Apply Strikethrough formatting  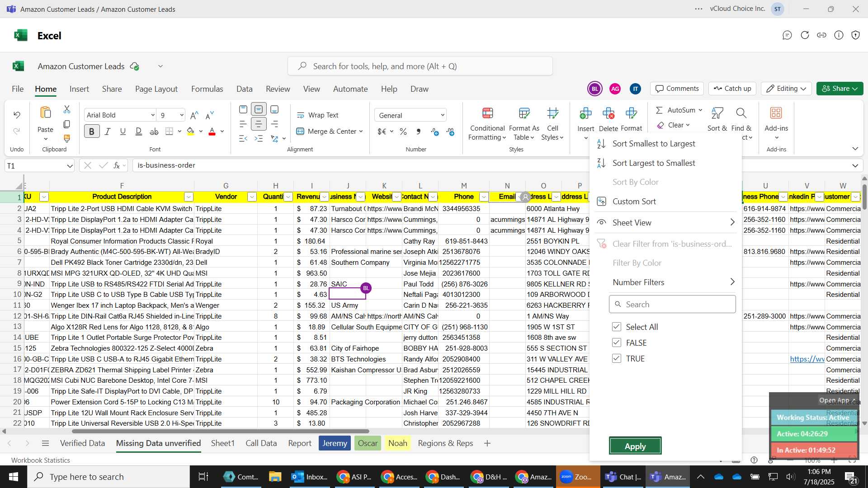(154, 131)
